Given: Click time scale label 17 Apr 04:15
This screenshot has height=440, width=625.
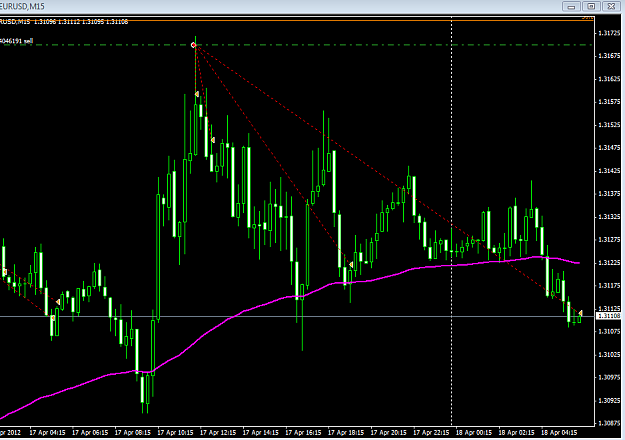Looking at the screenshot, I should coord(47,432).
